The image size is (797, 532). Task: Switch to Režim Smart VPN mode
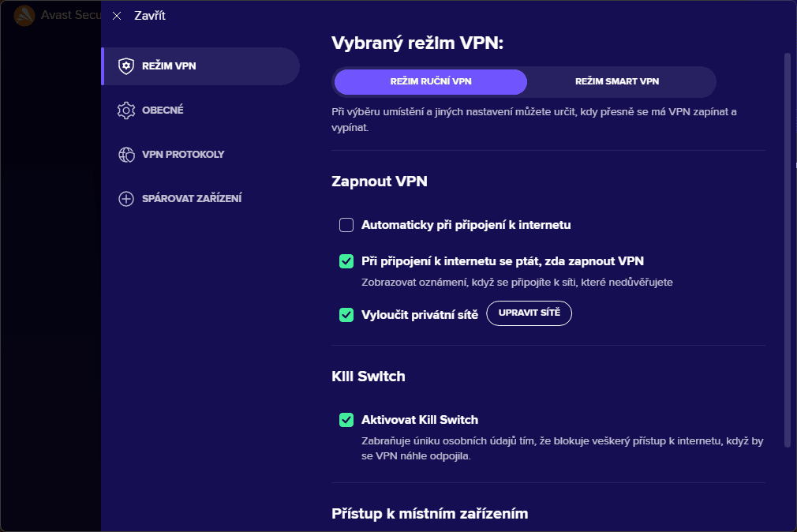[x=616, y=82]
